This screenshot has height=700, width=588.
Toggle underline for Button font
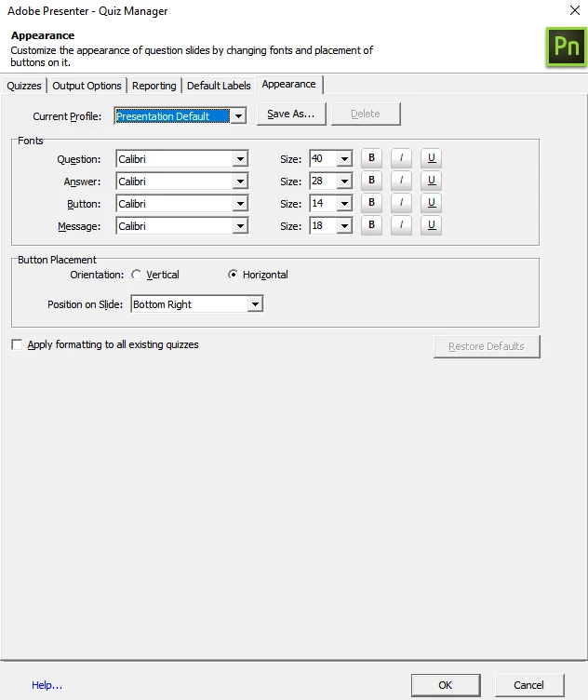pos(431,203)
